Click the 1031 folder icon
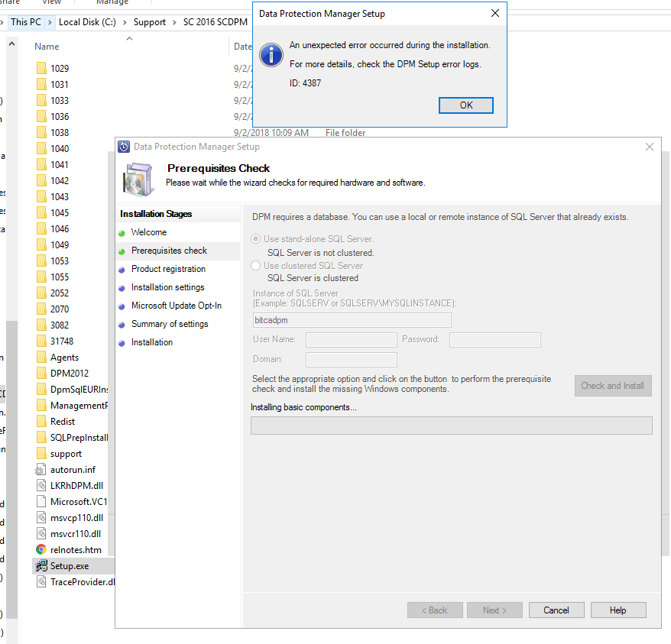Image resolution: width=671 pixels, height=644 pixels. (x=41, y=84)
